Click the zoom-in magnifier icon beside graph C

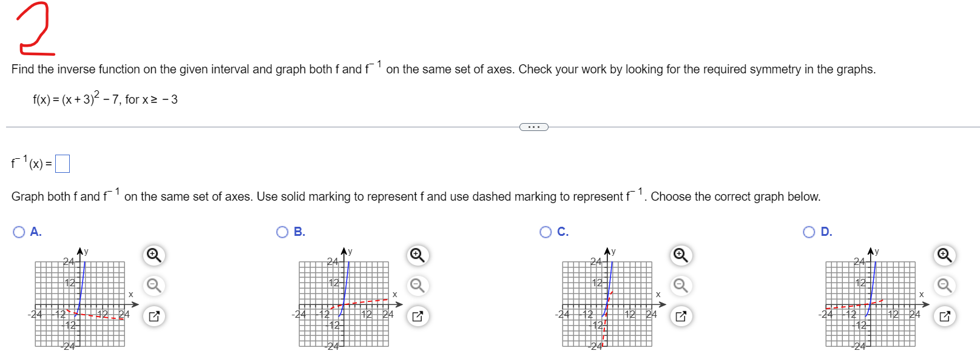[680, 256]
